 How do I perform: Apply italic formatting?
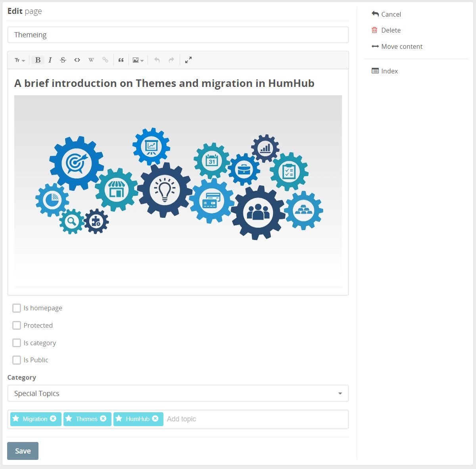pos(50,60)
